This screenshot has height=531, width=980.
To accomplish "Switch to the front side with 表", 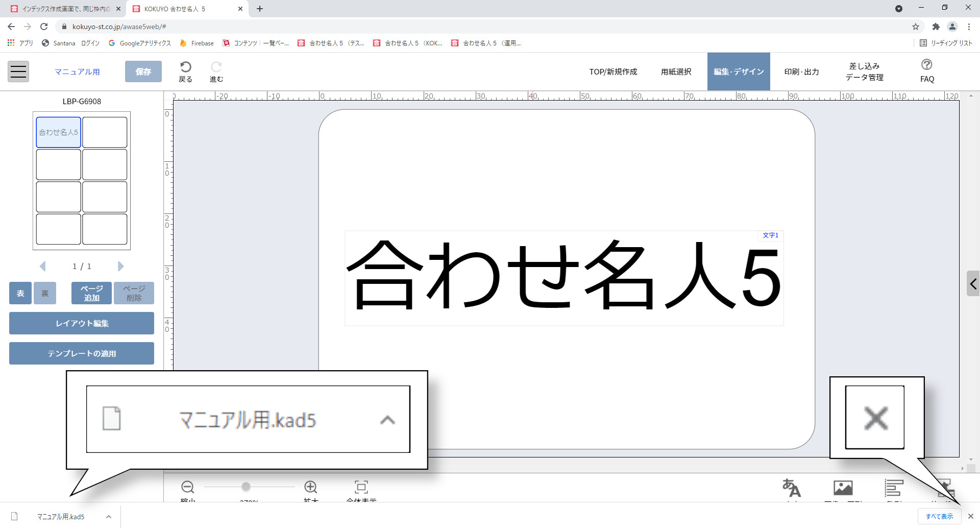I will point(20,293).
